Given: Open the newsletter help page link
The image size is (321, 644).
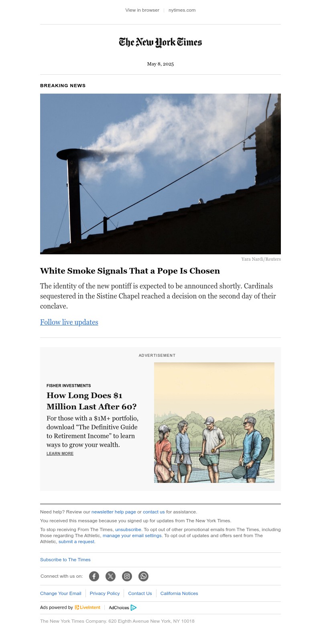Looking at the screenshot, I should click(114, 512).
